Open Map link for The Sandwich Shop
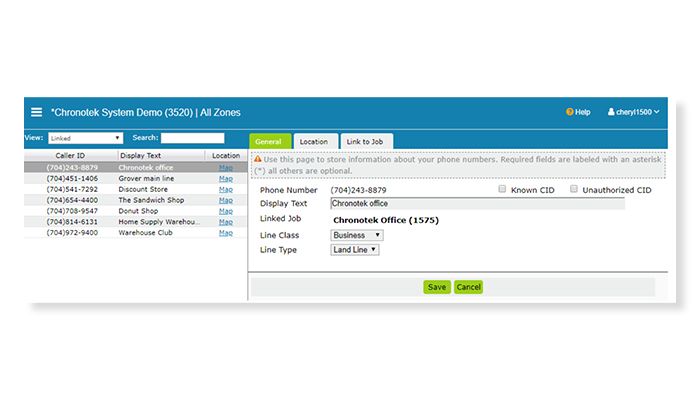 (226, 200)
